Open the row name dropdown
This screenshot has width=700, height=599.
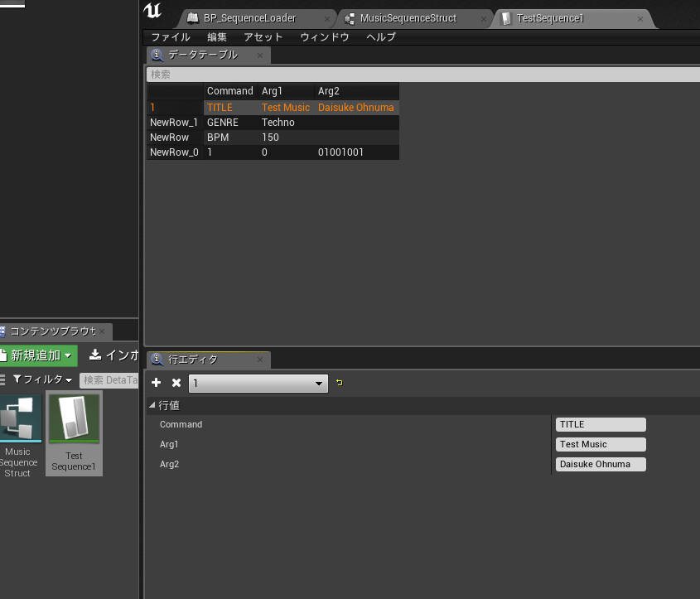pos(258,384)
